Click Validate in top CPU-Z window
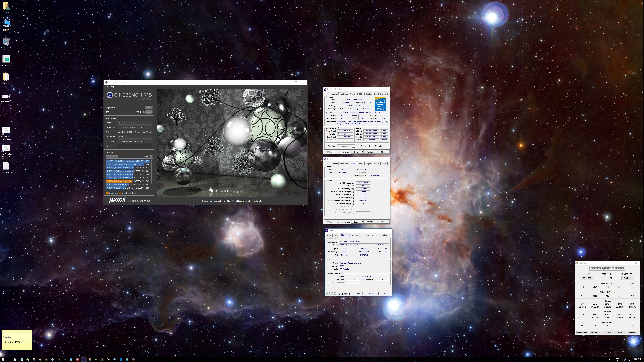Image resolution: width=644 pixels, height=362 pixels. coord(370,152)
